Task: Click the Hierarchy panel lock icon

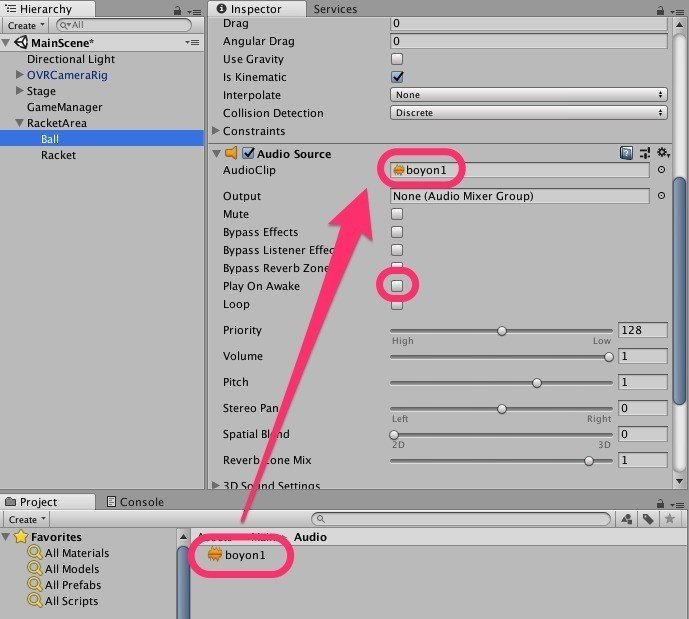Action: coord(178,10)
